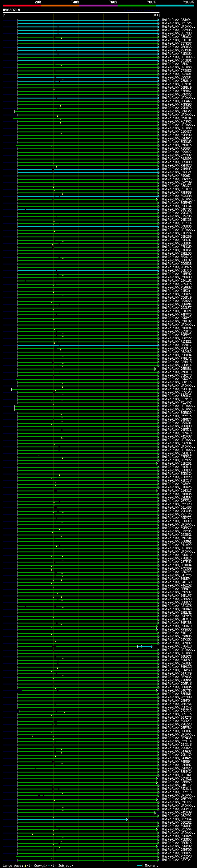The width and height of the screenshot is (197, 868).
Task: Open hit UniRef100_C1C4S7
Action: click(x=177, y=132)
